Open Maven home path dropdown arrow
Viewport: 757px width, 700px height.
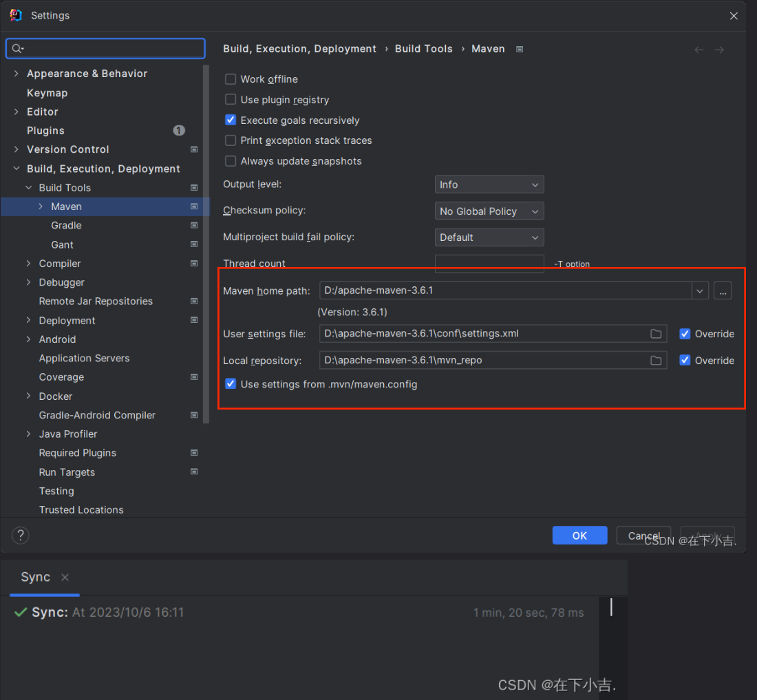700,291
